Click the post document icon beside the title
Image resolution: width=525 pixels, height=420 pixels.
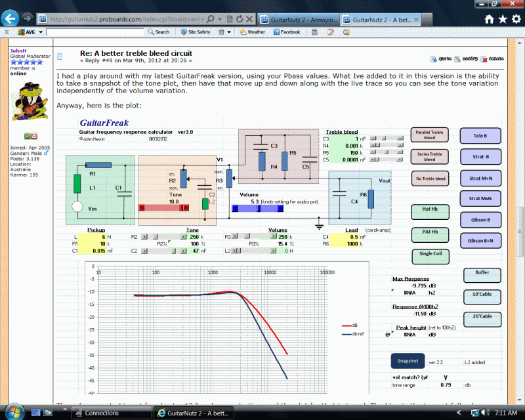(x=60, y=56)
